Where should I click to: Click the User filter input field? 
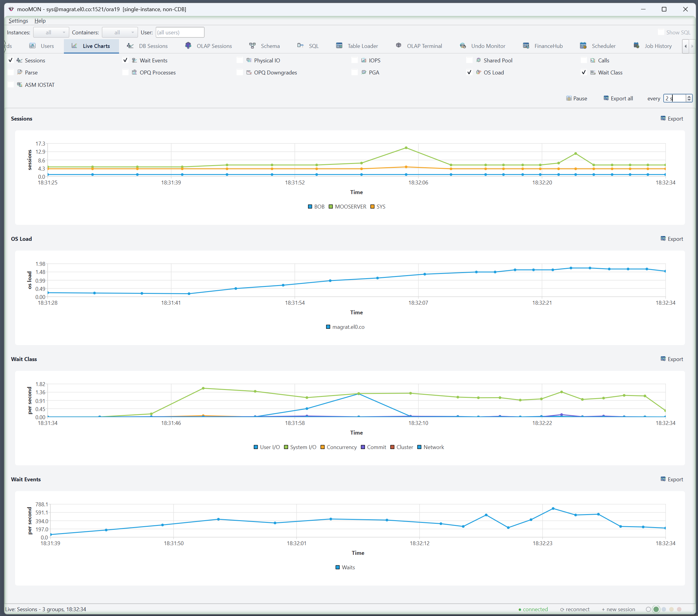point(180,33)
